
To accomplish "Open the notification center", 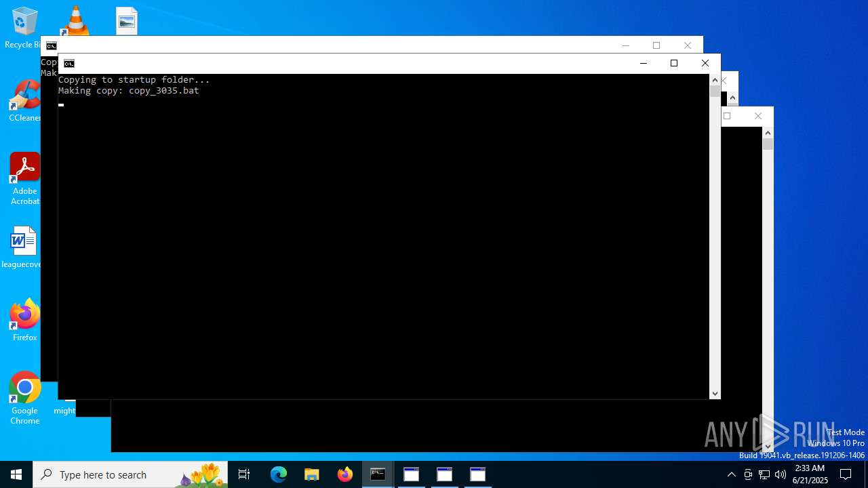I will click(x=846, y=474).
